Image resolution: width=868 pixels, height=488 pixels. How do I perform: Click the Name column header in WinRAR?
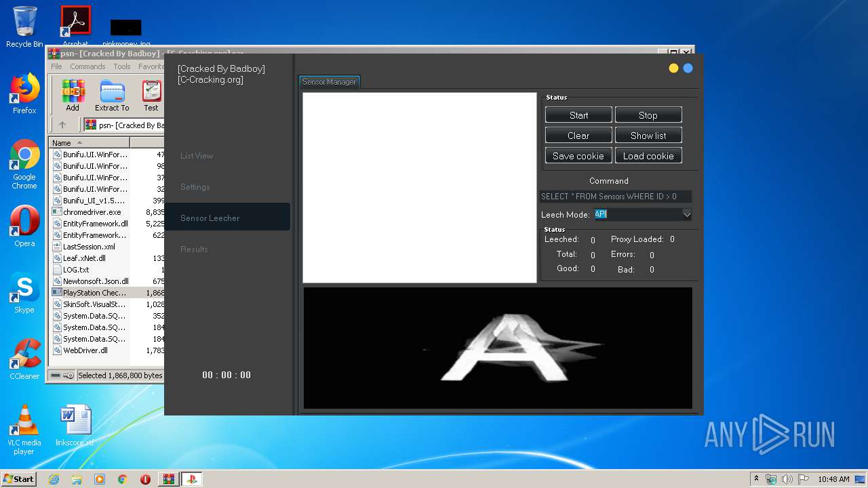tap(89, 143)
